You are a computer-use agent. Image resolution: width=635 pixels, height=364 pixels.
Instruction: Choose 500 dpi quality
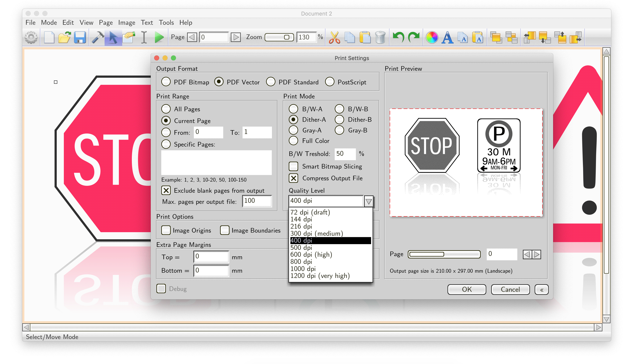point(331,247)
